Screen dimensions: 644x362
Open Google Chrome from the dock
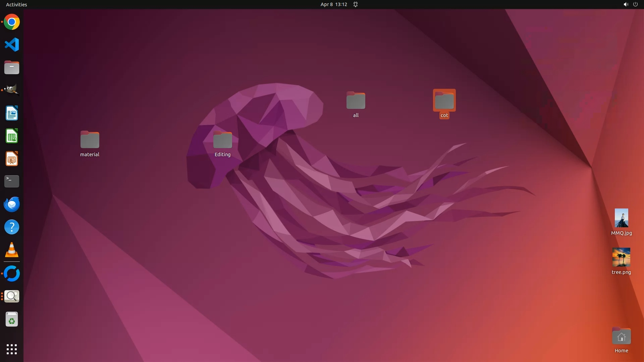click(x=12, y=22)
